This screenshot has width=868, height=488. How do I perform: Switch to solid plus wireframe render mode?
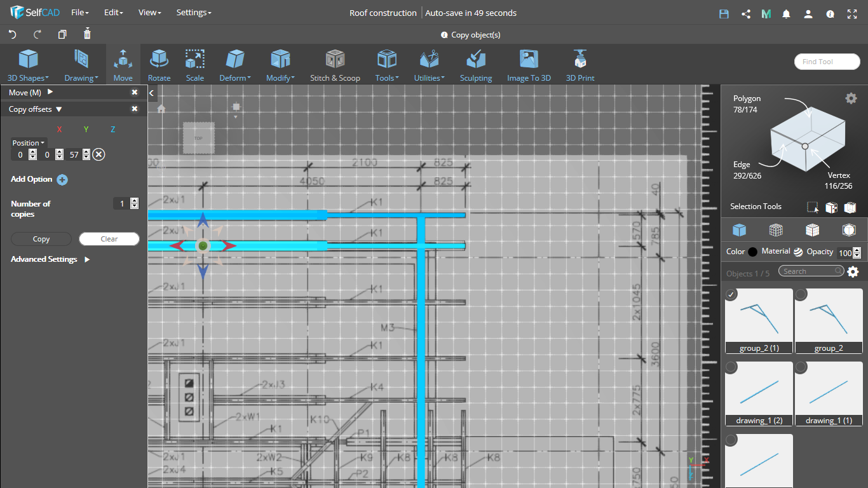(812, 229)
